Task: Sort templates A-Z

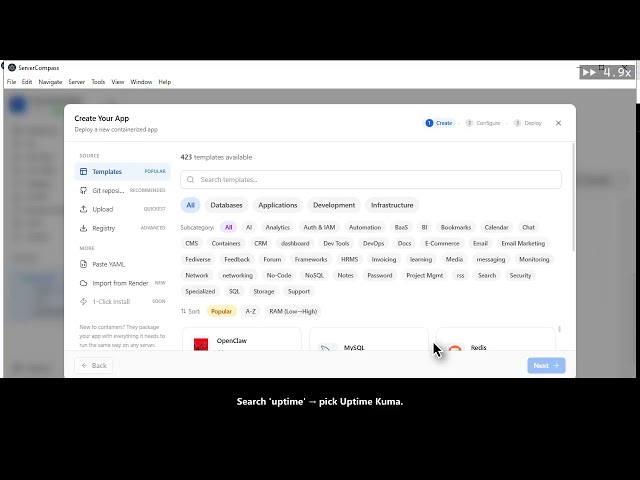Action: pyautogui.click(x=251, y=311)
